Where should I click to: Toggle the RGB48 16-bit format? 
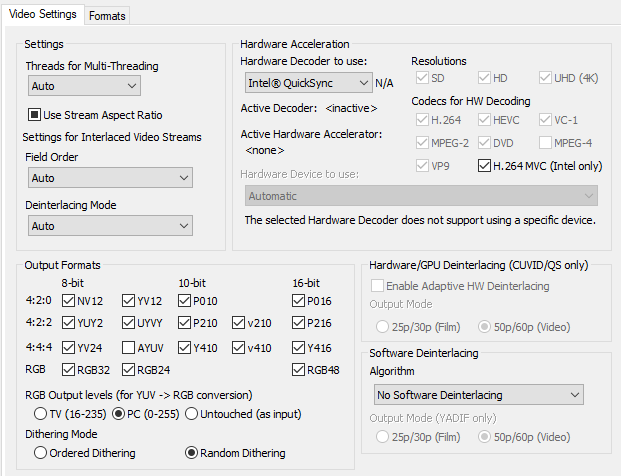tap(300, 370)
